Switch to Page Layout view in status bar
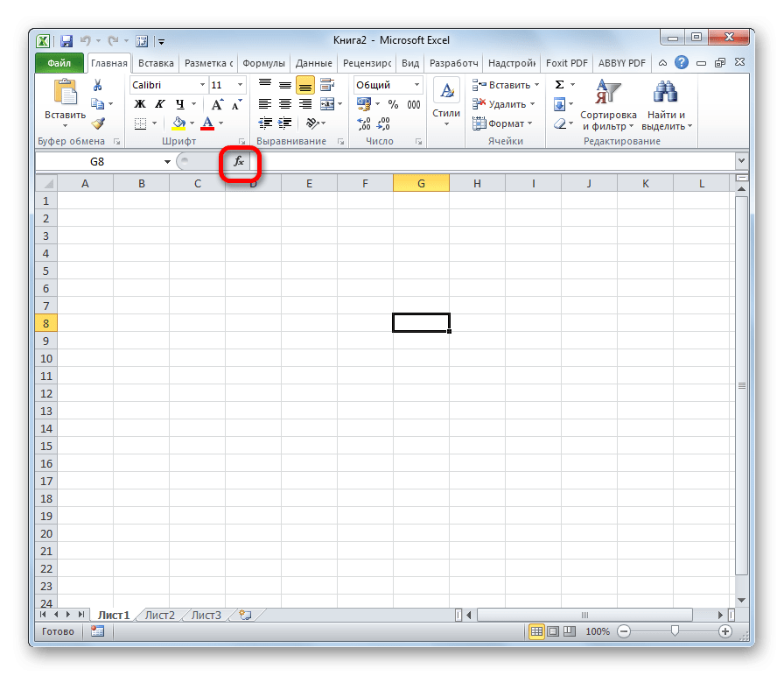The height and width of the screenshot is (676, 784). coord(552,631)
